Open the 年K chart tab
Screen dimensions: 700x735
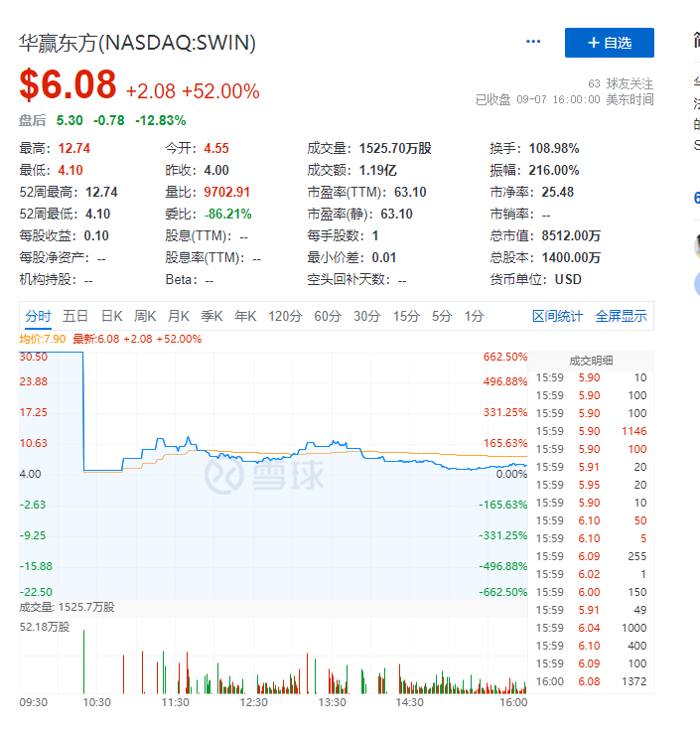(x=245, y=317)
